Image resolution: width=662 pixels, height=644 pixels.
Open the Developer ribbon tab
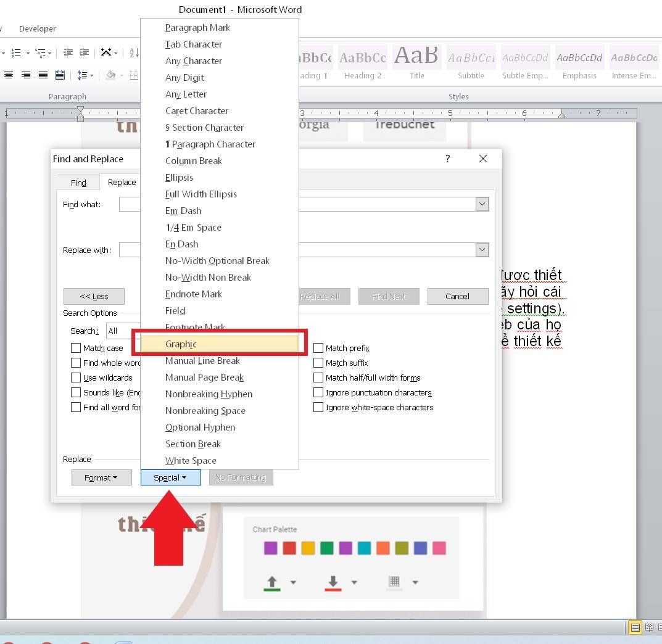(38, 29)
